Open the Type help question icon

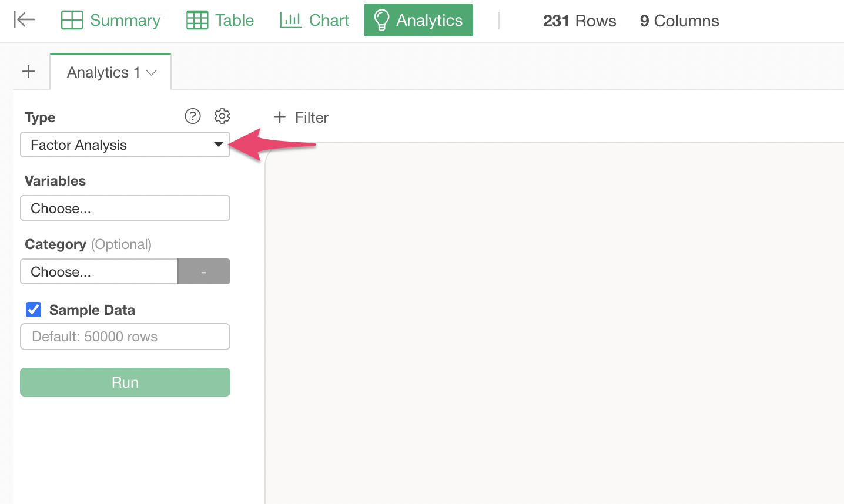pyautogui.click(x=193, y=116)
